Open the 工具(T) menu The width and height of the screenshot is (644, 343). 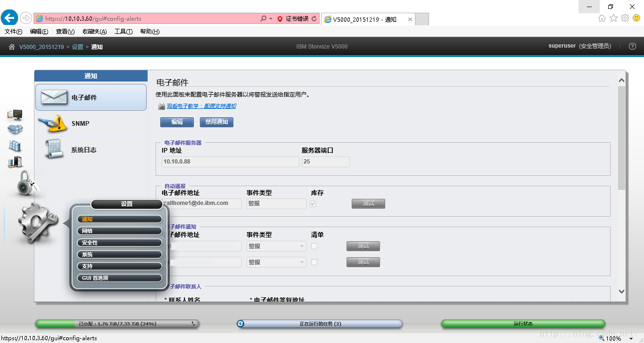(x=124, y=32)
